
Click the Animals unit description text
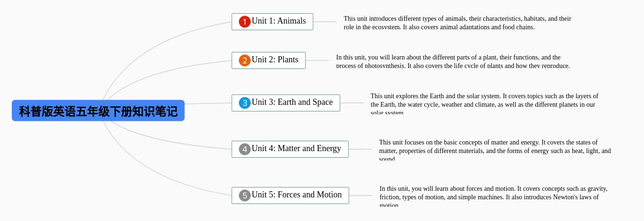[x=458, y=23]
